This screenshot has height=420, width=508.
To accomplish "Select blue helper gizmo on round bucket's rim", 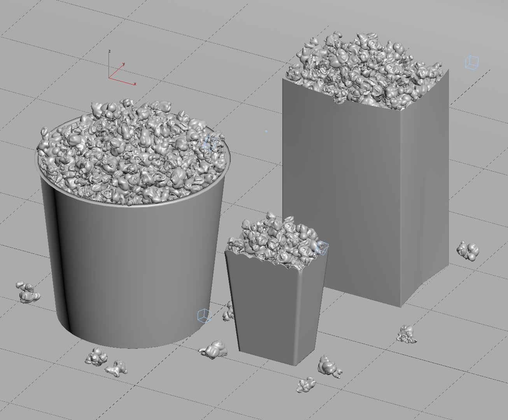I will pos(210,142).
